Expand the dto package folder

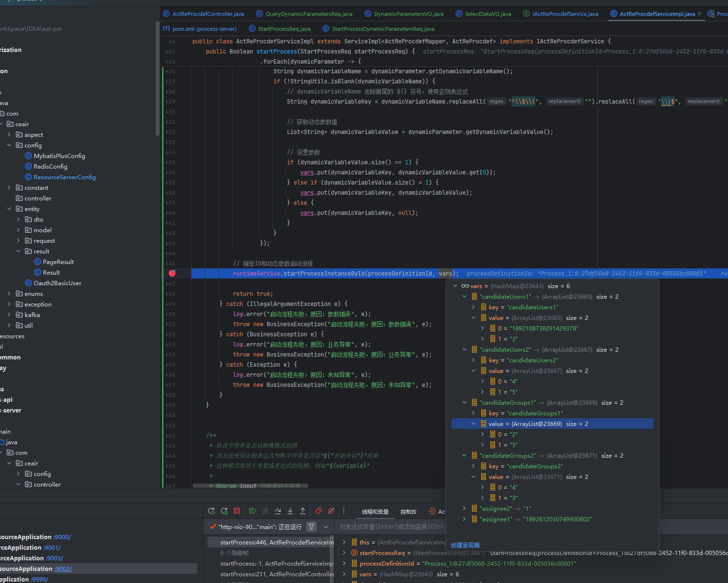click(18, 219)
